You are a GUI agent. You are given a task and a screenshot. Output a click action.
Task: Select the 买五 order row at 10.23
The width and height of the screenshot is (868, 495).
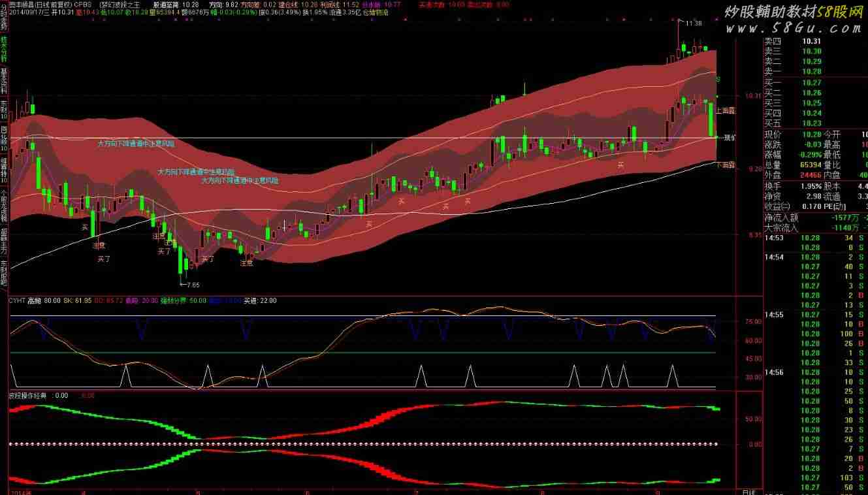[816, 123]
